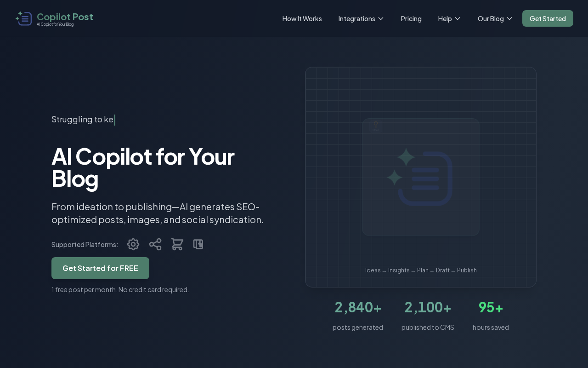Click the Supported Platforms label
Viewport: 588px width, 368px height.
[85, 244]
